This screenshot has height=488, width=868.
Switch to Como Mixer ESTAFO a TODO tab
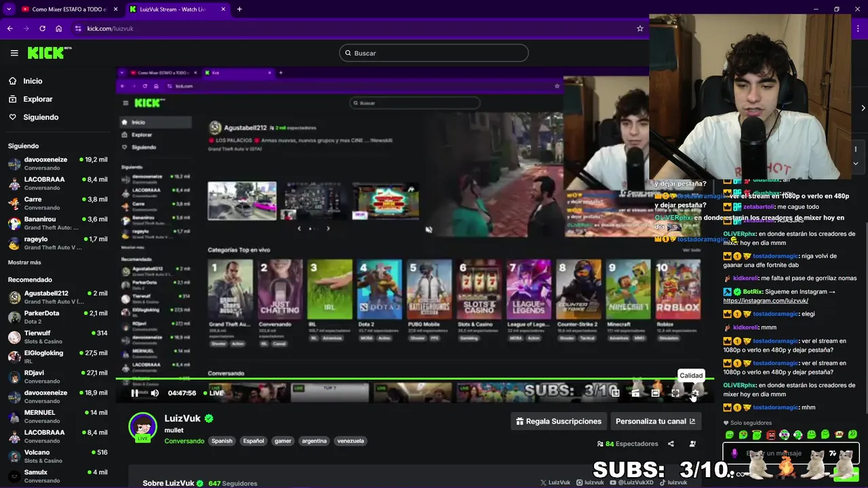pos(69,9)
